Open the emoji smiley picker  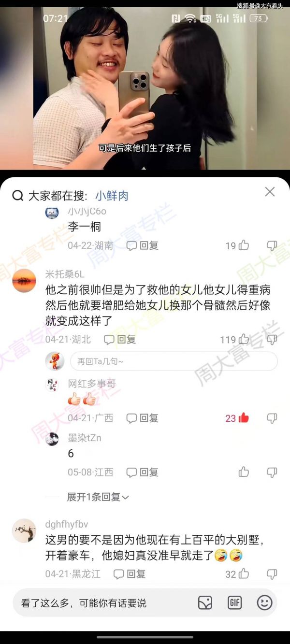pyautogui.click(x=264, y=602)
